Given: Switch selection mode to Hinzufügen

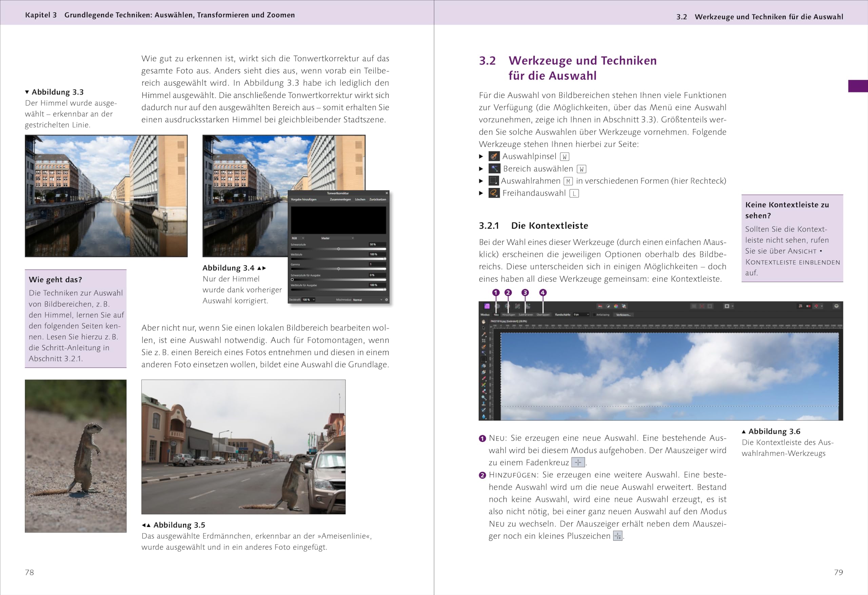Looking at the screenshot, I should (x=509, y=315).
